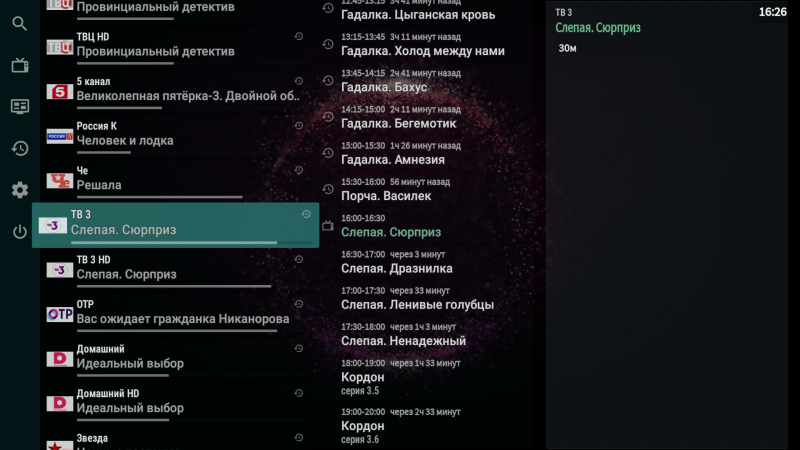Select the Домашний HD channel
This screenshot has height=450, width=800.
point(176,403)
